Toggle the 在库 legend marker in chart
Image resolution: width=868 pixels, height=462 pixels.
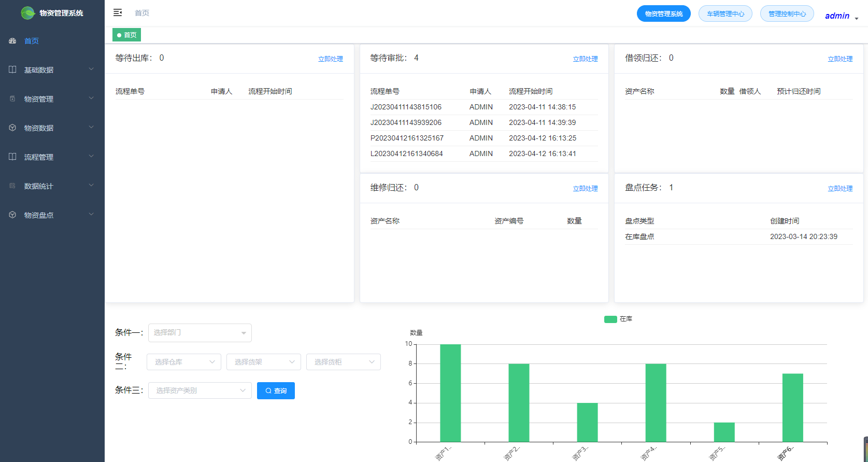(x=610, y=319)
